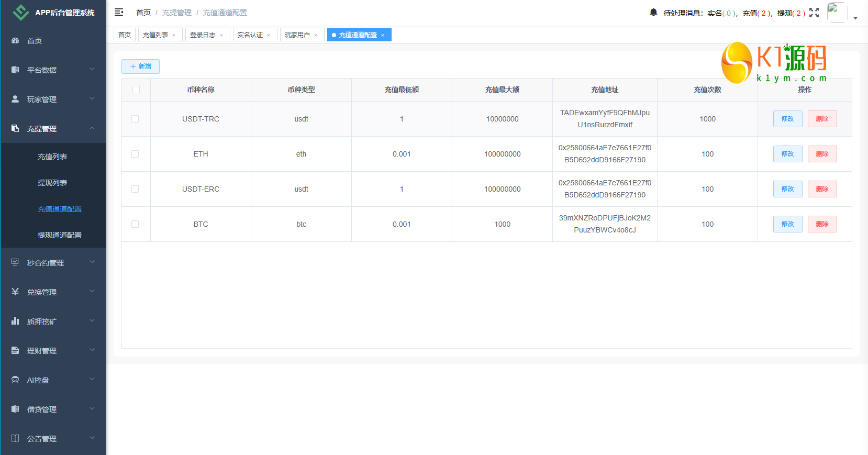The width and height of the screenshot is (868, 455).
Task: Click the BTC address cell 39mXNZRoDPUFjBJoK2M2
Action: point(605,224)
